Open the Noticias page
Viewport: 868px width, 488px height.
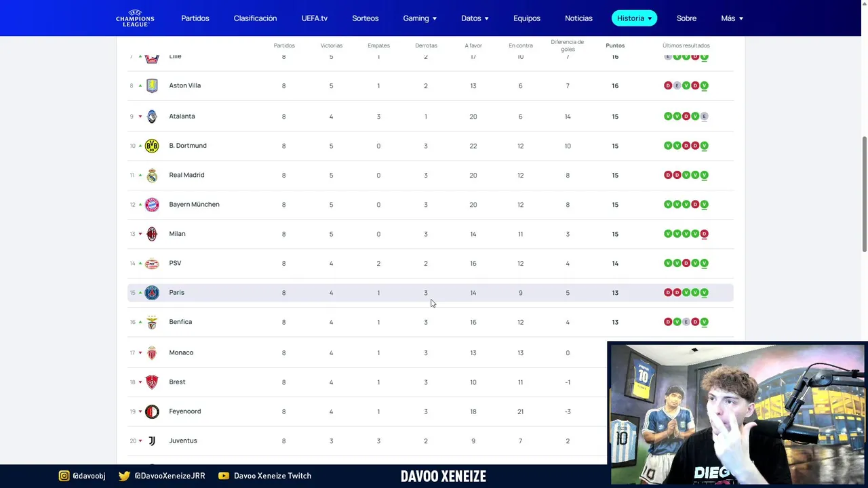click(x=578, y=18)
